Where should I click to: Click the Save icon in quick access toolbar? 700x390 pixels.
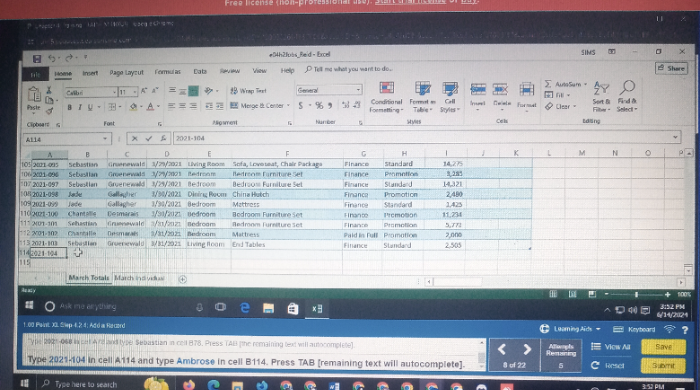point(37,58)
